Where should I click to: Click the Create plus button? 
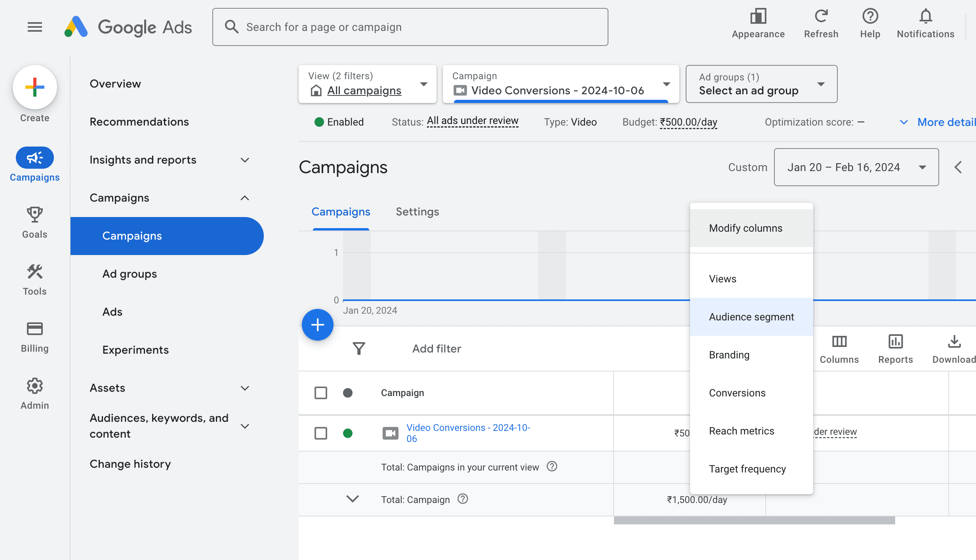coord(35,87)
